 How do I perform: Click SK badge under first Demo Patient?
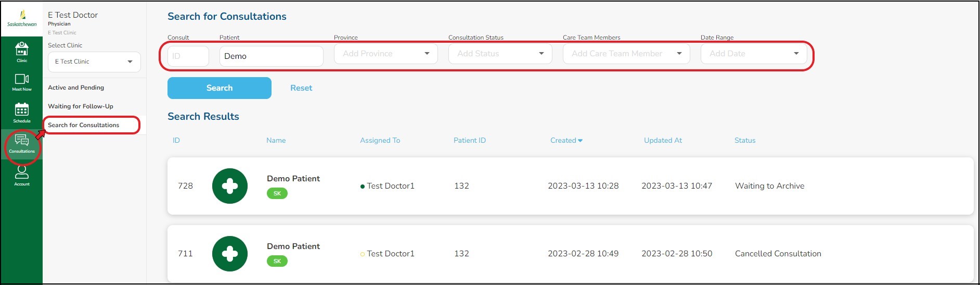(x=277, y=193)
